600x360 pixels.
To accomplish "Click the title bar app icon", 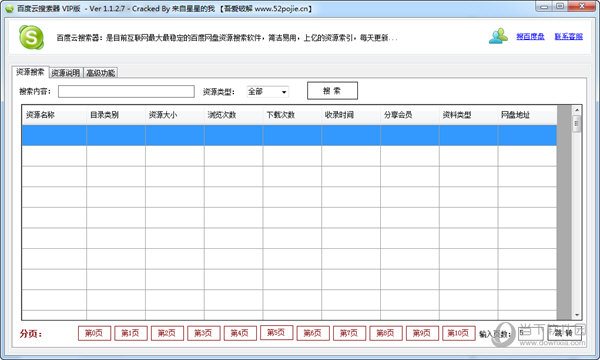I will pyautogui.click(x=9, y=8).
